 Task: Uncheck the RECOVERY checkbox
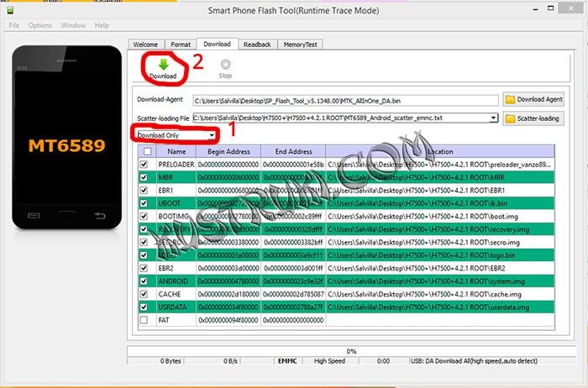(144, 229)
